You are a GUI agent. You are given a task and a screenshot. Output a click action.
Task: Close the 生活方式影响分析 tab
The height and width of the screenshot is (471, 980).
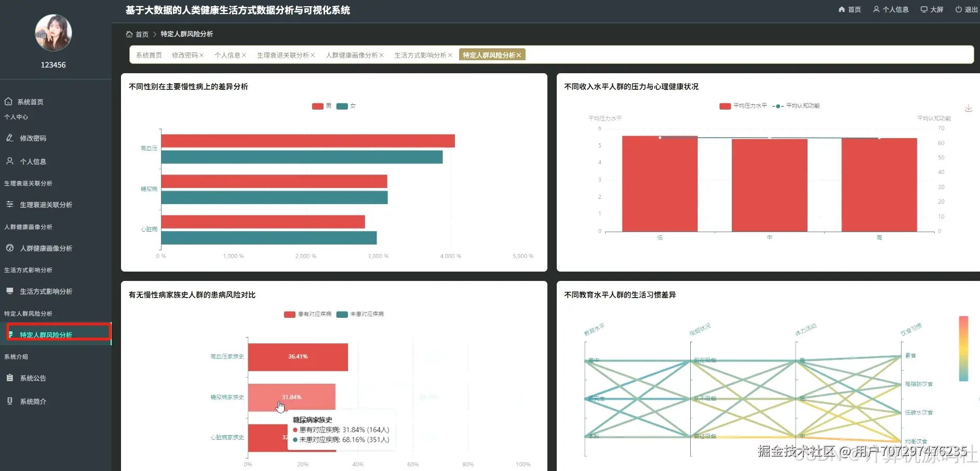tap(450, 55)
